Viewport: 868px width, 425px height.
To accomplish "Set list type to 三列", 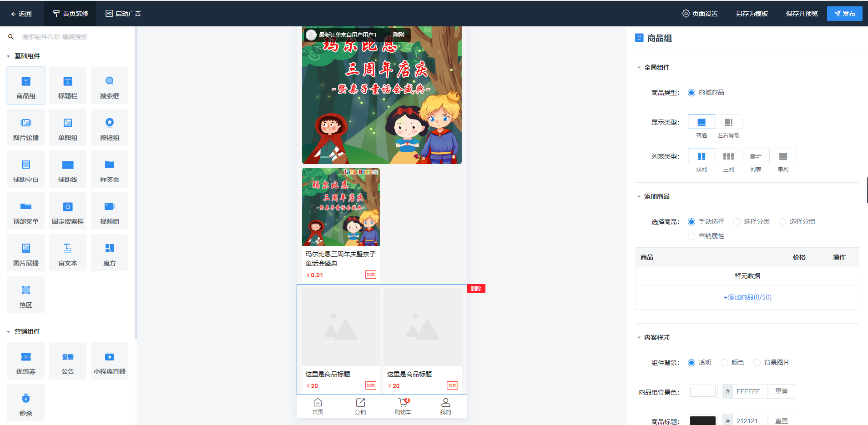I will point(729,156).
